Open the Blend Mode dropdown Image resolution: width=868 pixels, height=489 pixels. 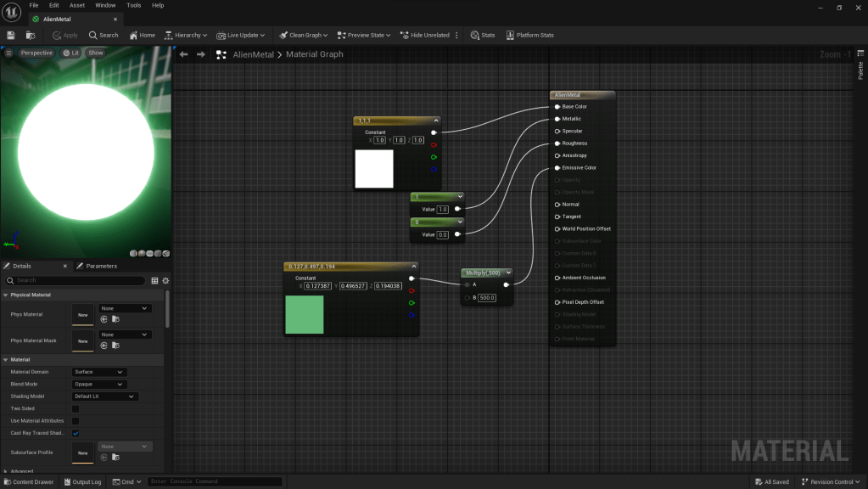[x=98, y=384]
